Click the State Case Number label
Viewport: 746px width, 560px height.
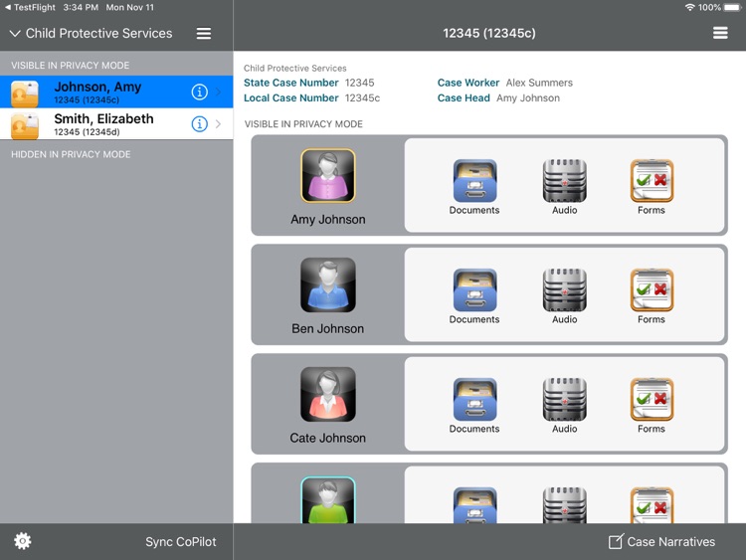(291, 83)
